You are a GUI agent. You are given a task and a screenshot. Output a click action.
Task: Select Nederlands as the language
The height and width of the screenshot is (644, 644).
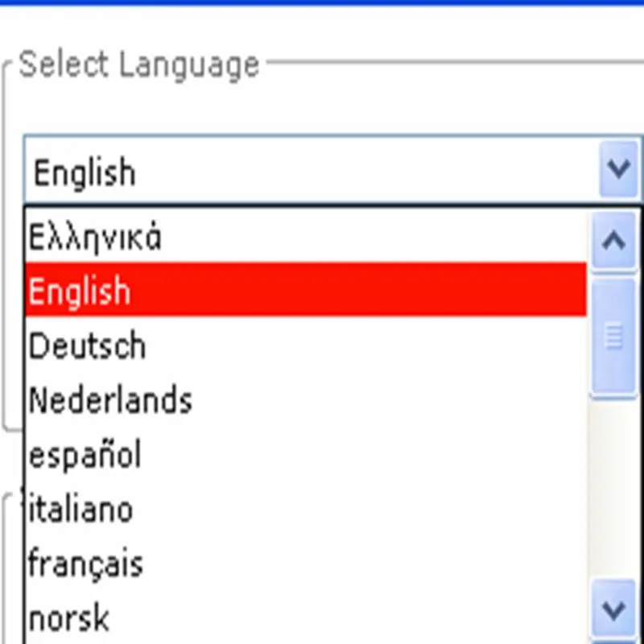tap(110, 399)
